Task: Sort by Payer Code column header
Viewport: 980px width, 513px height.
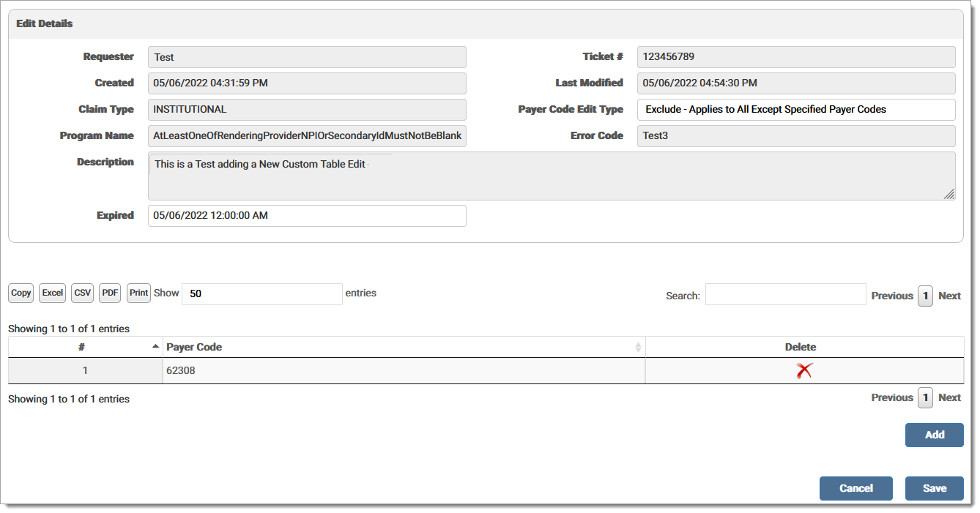Action: pyautogui.click(x=403, y=347)
